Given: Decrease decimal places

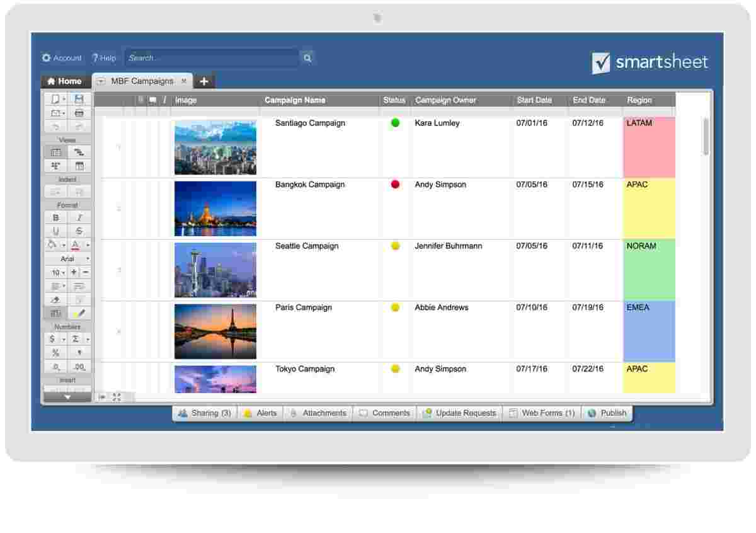Looking at the screenshot, I should tap(55, 367).
